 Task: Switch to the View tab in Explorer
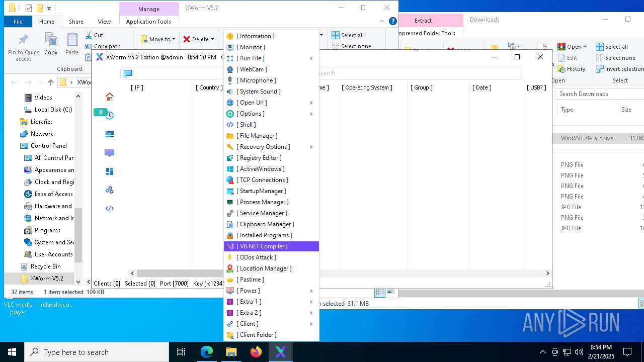(x=104, y=22)
